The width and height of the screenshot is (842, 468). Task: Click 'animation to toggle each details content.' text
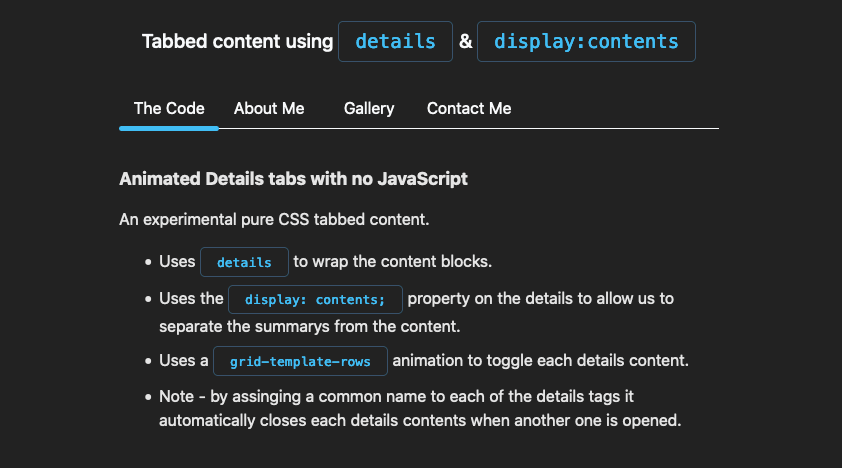pyautogui.click(x=540, y=360)
